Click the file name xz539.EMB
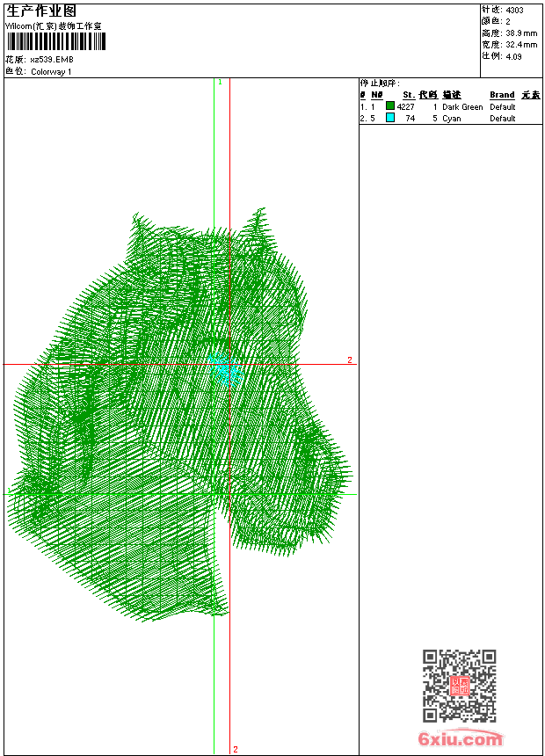This screenshot has width=545, height=756. (52, 60)
